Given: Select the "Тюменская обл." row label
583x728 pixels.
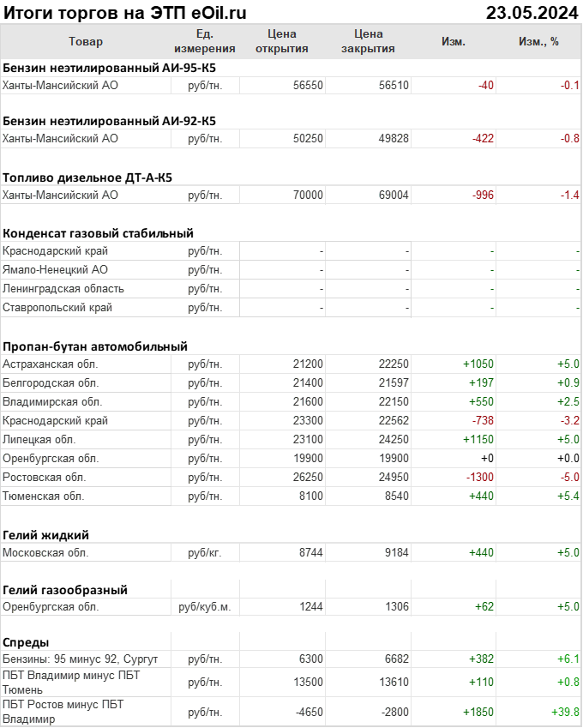Looking at the screenshot, I should (x=44, y=496).
